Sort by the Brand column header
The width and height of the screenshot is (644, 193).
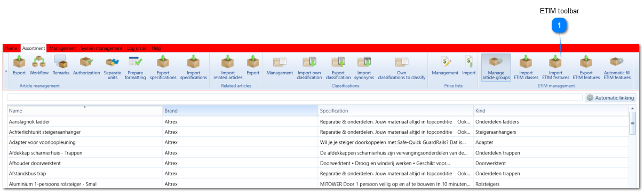(x=240, y=111)
